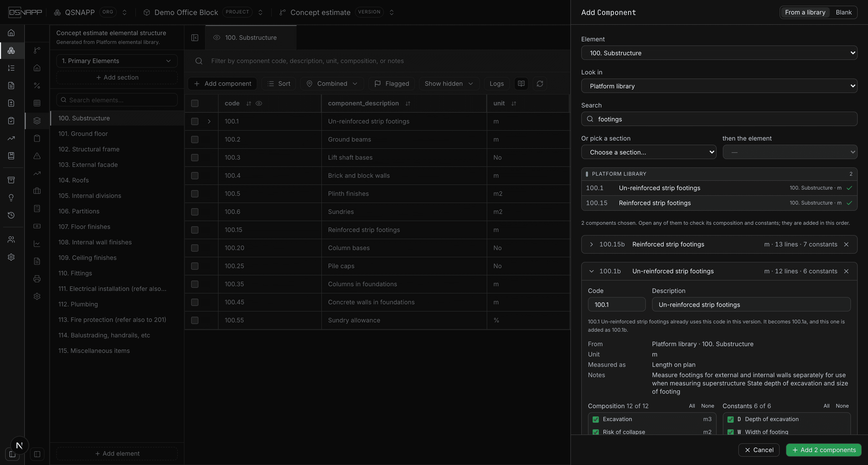Expand the 100.1 table row chevron
The height and width of the screenshot is (465, 868).
click(x=209, y=121)
